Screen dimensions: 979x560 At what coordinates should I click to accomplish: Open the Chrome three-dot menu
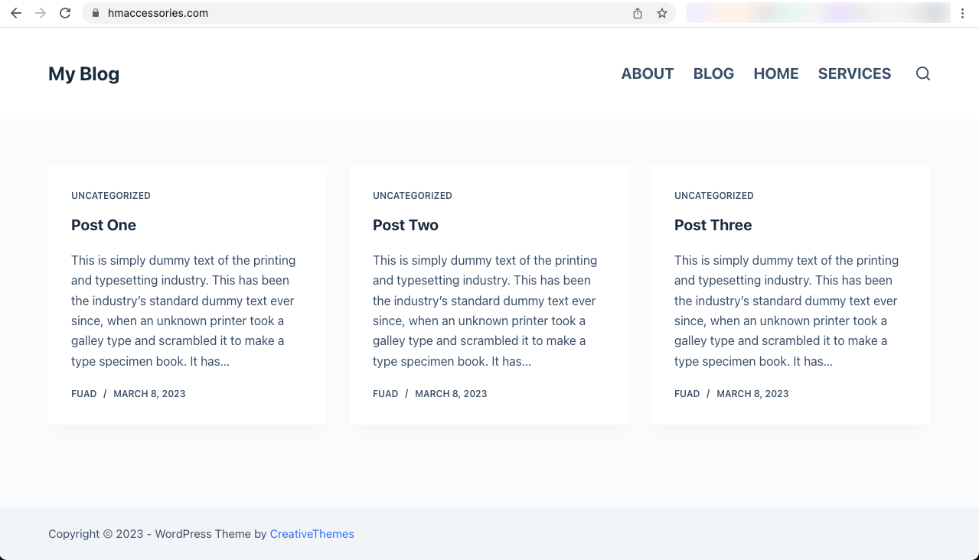tap(962, 13)
